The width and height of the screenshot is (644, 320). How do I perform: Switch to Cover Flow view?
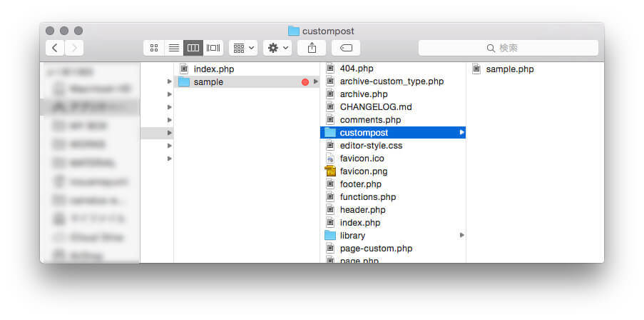tap(213, 48)
